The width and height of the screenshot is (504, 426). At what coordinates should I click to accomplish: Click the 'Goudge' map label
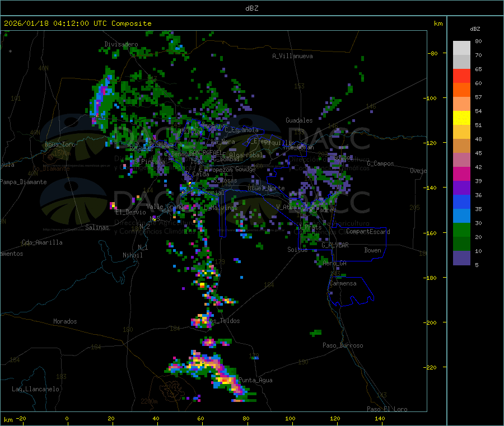[245, 169]
